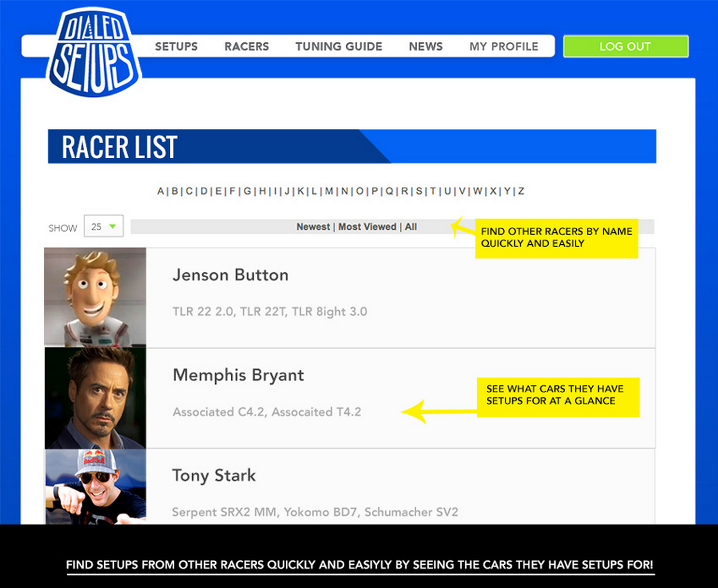
Task: Filter racers by letter T
Action: pyautogui.click(x=433, y=191)
